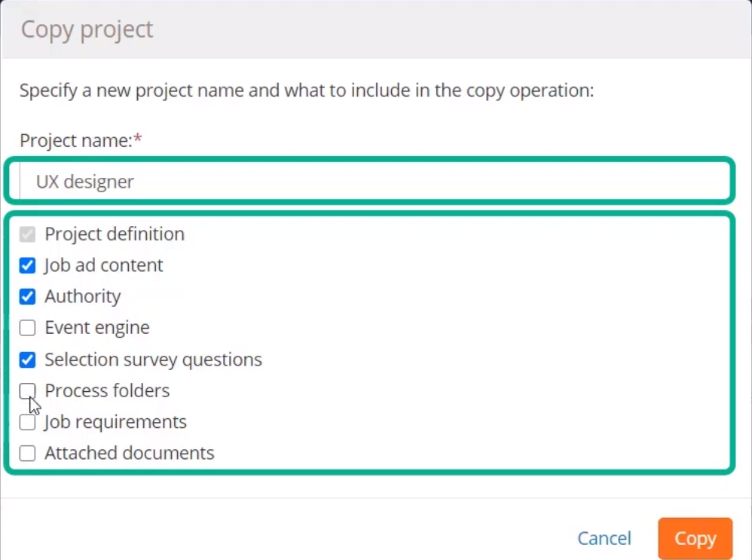Click the 'Job requirements' label text
Screen dimensions: 752x560
(115, 422)
